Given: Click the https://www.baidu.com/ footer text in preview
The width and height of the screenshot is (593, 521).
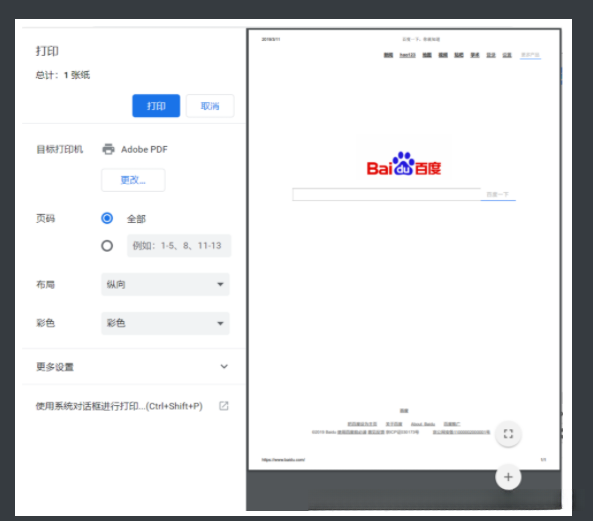Looking at the screenshot, I should pyautogui.click(x=283, y=460).
